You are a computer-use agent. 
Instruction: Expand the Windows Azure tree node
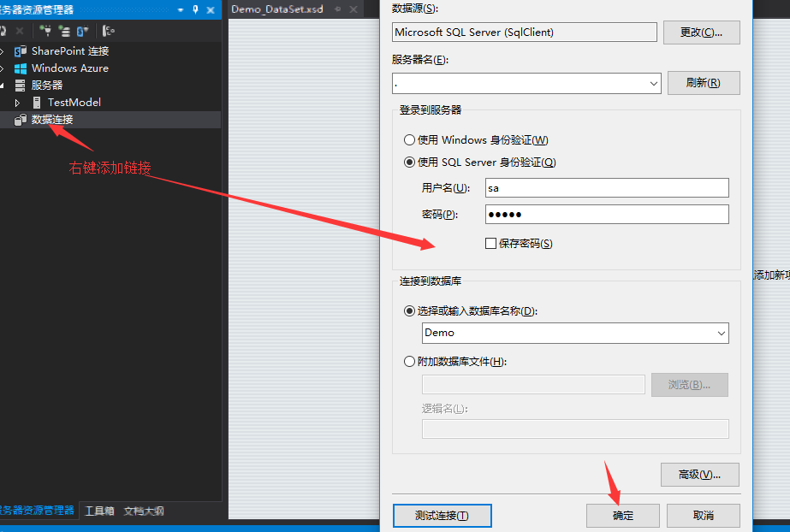2,68
